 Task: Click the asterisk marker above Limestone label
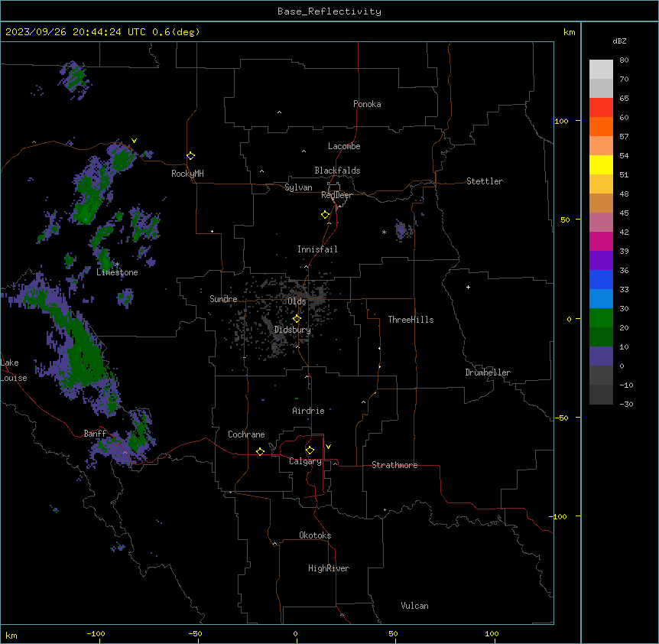click(118, 265)
